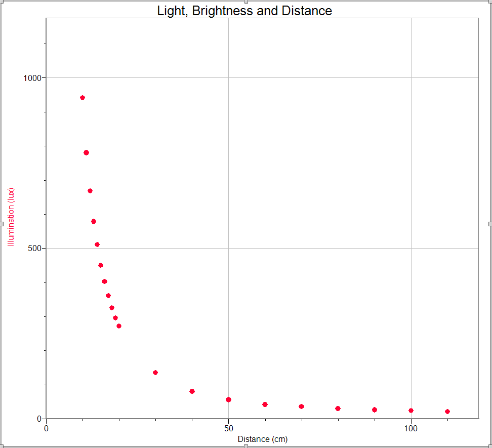Click the left middle resize handle of graph

2,224
